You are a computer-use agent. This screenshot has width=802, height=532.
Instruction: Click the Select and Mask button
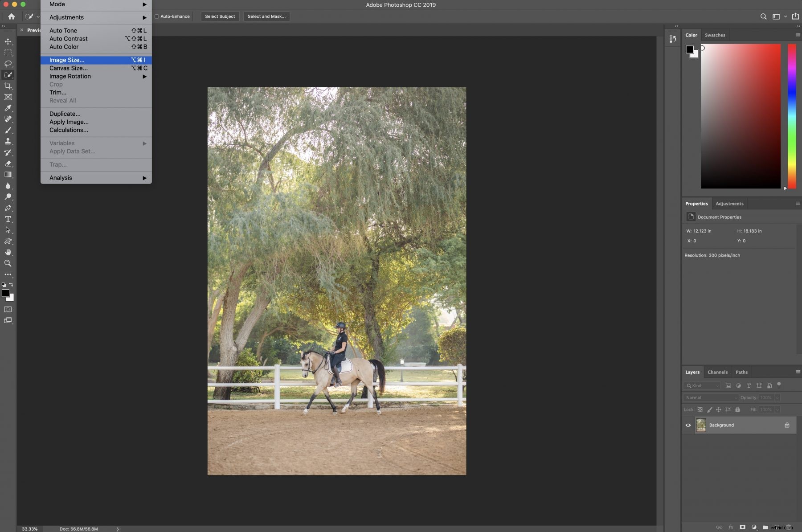point(266,16)
